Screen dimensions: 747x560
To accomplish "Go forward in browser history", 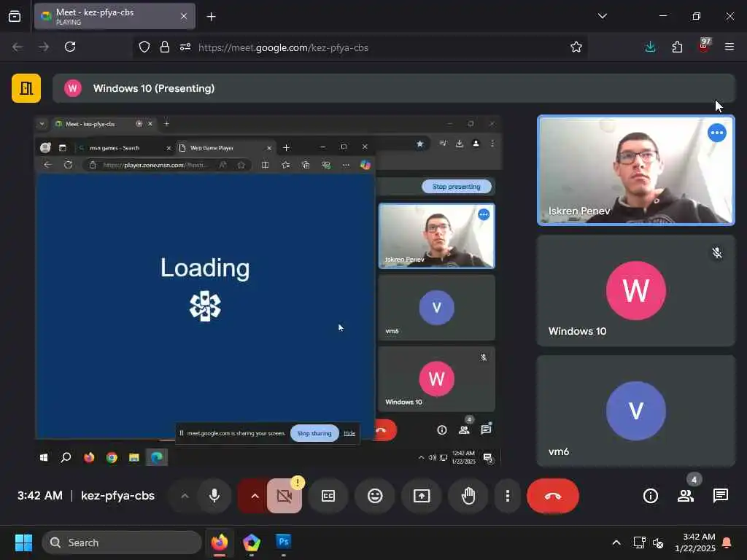I will click(x=43, y=47).
